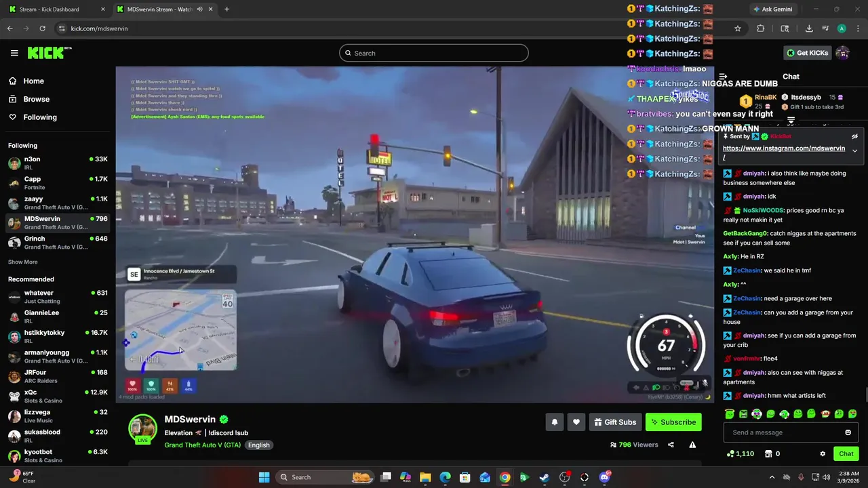
Task: Report stream via warning icon
Action: click(x=692, y=445)
